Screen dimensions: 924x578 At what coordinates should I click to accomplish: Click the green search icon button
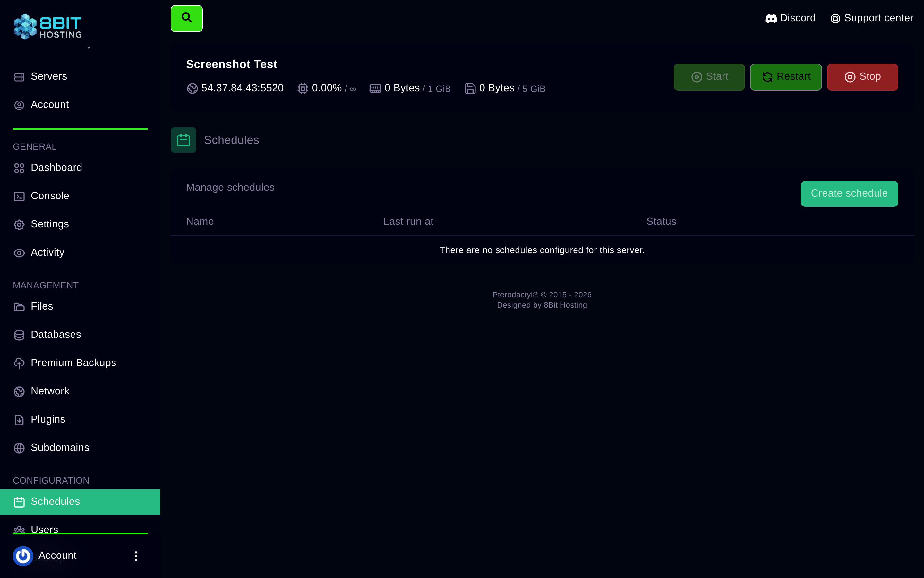pos(186,18)
